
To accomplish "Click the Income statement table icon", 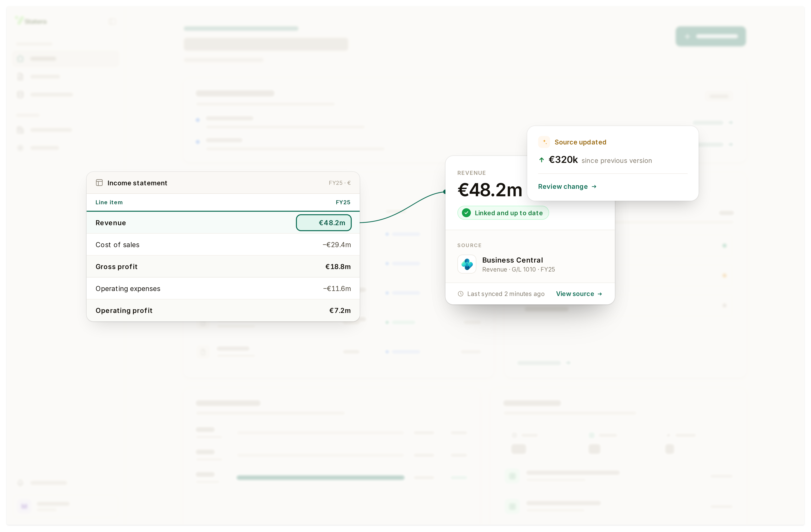I will pos(99,183).
